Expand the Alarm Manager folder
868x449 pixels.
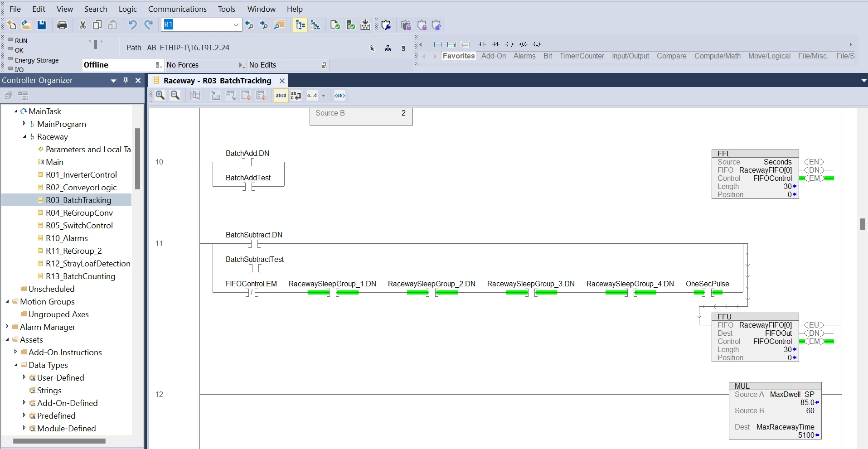click(7, 326)
